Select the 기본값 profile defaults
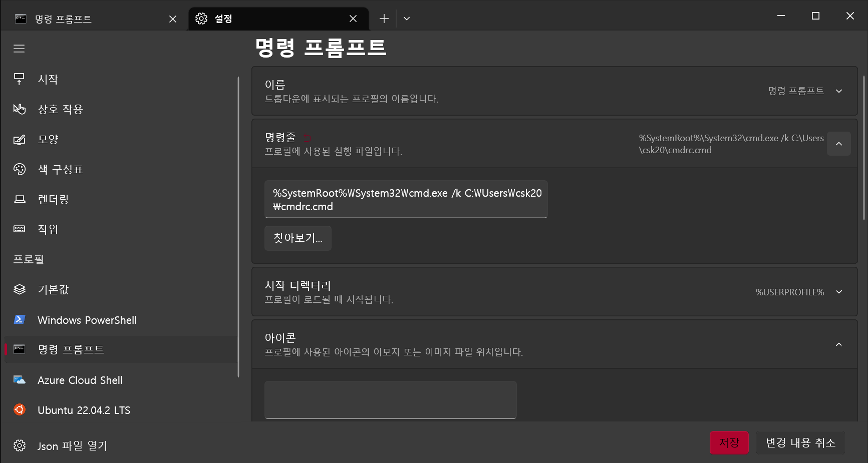The height and width of the screenshot is (463, 868). point(120,289)
